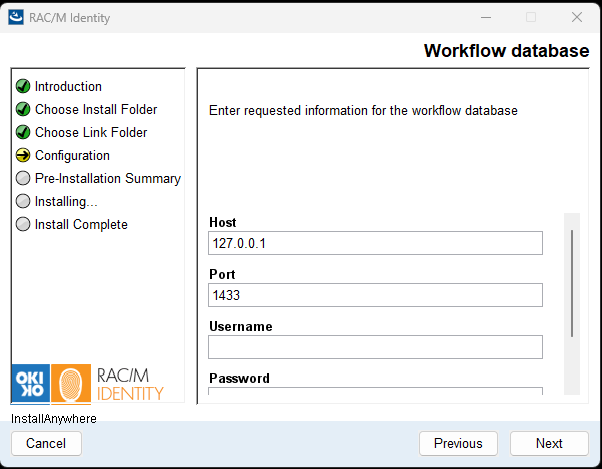This screenshot has width=602, height=469.
Task: Select the Introduction step label
Action: 68,86
